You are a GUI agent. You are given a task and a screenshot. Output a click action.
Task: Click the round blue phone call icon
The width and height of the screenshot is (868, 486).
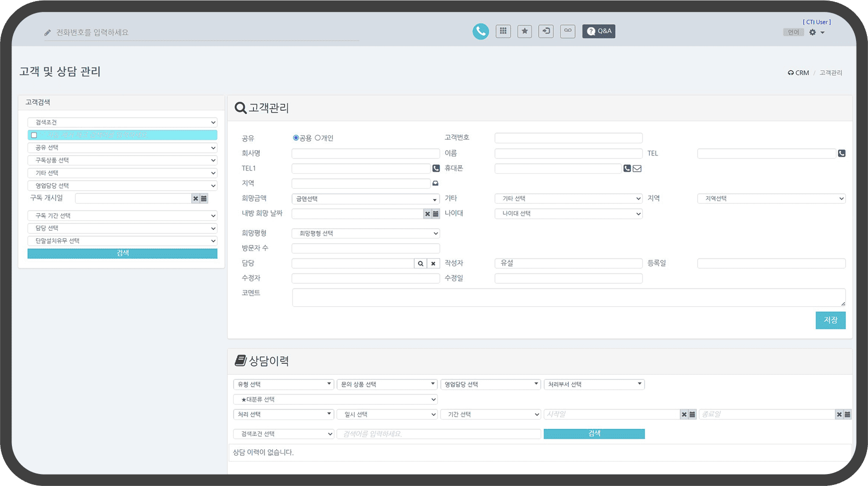click(x=480, y=32)
